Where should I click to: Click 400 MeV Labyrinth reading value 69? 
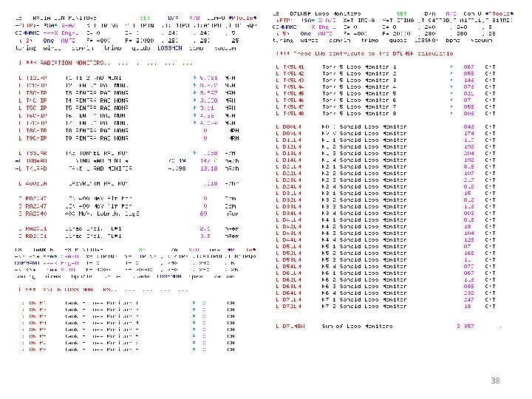pyautogui.click(x=203, y=214)
